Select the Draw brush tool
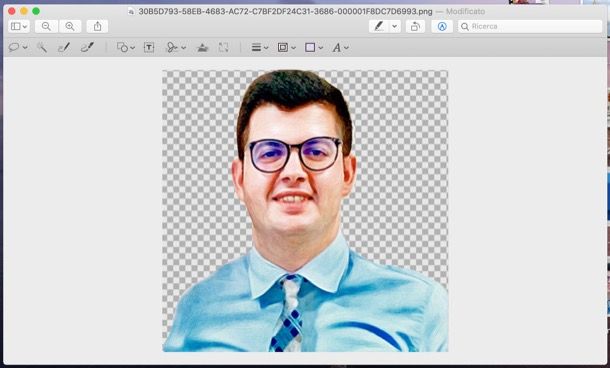This screenshot has width=610, height=368. (x=87, y=47)
